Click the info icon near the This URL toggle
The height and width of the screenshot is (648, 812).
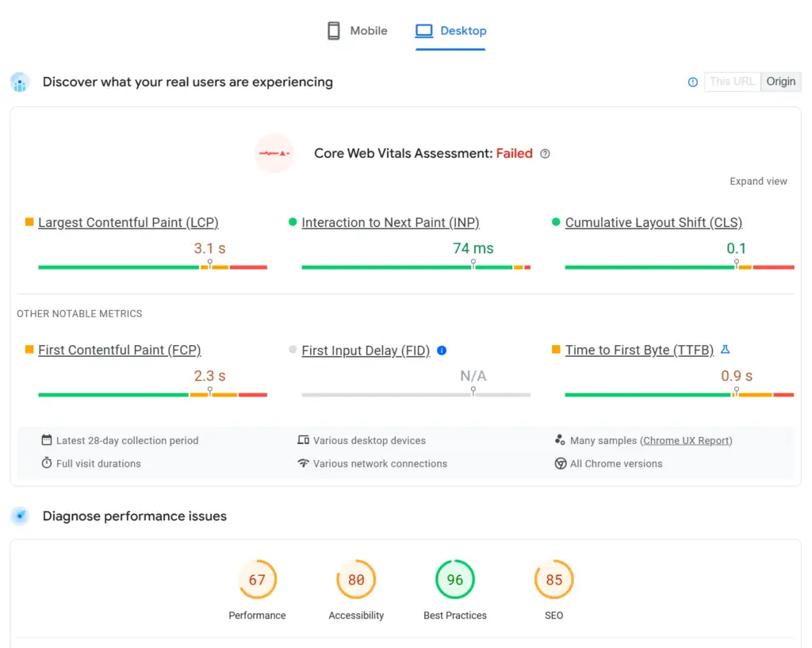point(692,82)
